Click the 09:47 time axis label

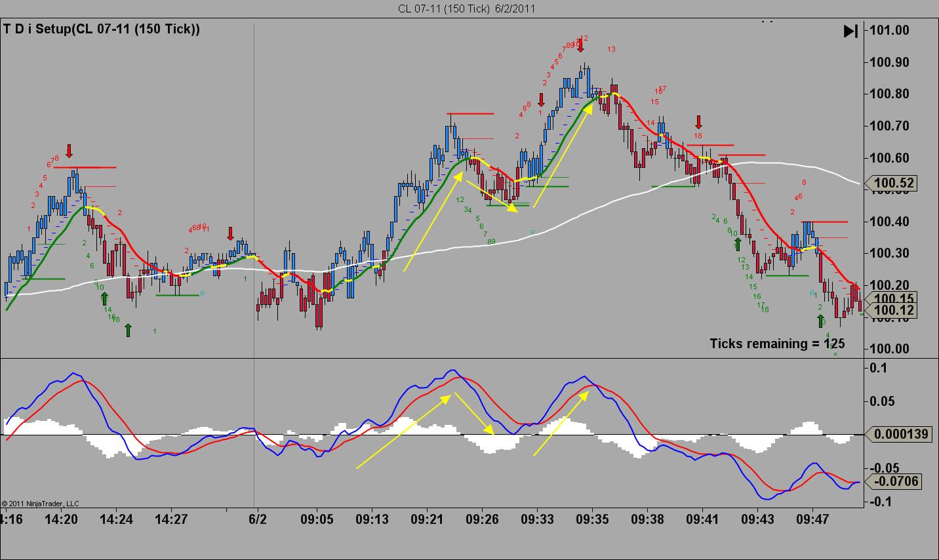pos(812,519)
